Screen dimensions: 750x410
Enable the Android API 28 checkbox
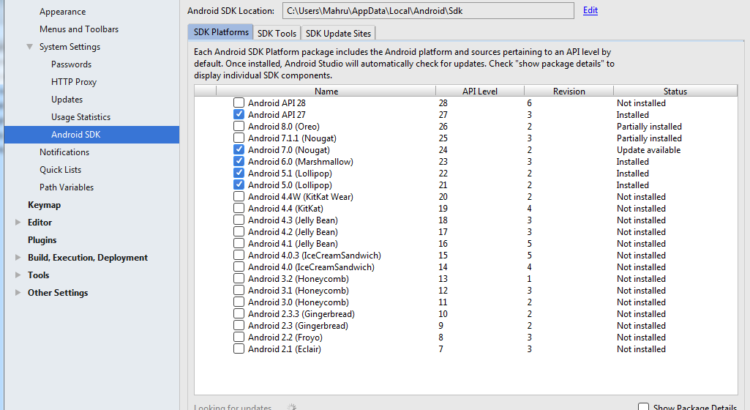(x=238, y=103)
